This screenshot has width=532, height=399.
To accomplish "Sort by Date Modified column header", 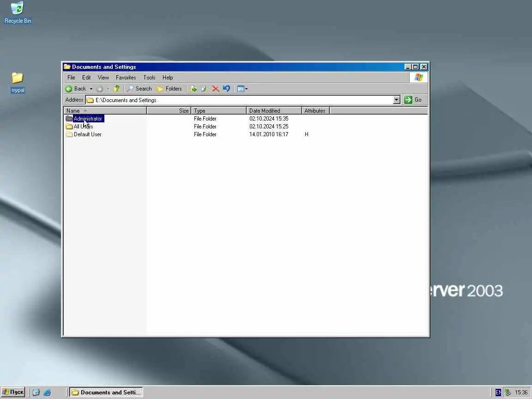I will (x=274, y=111).
